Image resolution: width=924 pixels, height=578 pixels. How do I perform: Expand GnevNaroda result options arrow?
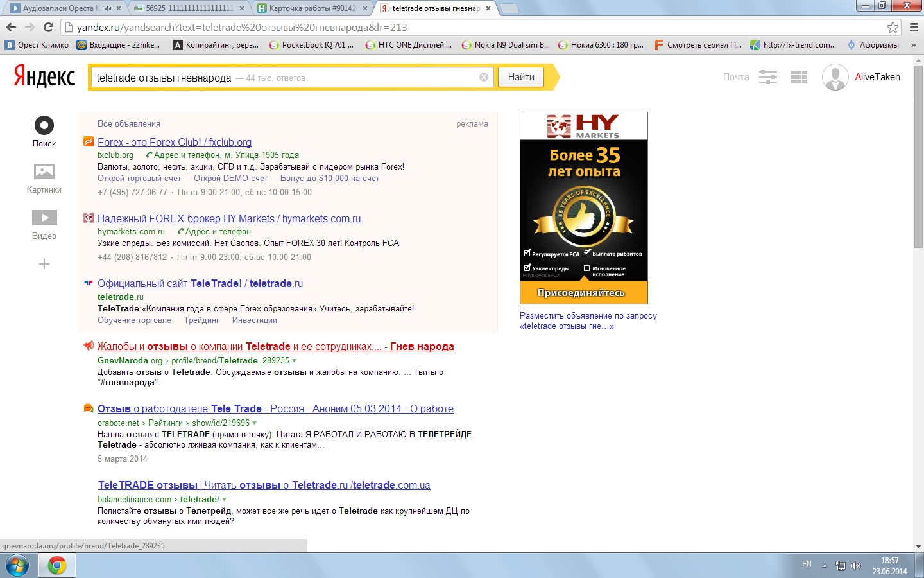click(295, 361)
